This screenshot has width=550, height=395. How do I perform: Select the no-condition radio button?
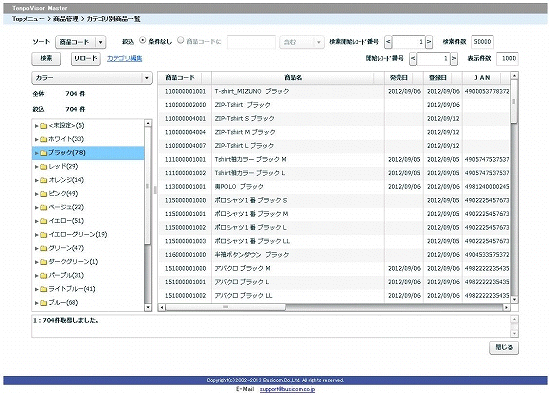tap(143, 41)
